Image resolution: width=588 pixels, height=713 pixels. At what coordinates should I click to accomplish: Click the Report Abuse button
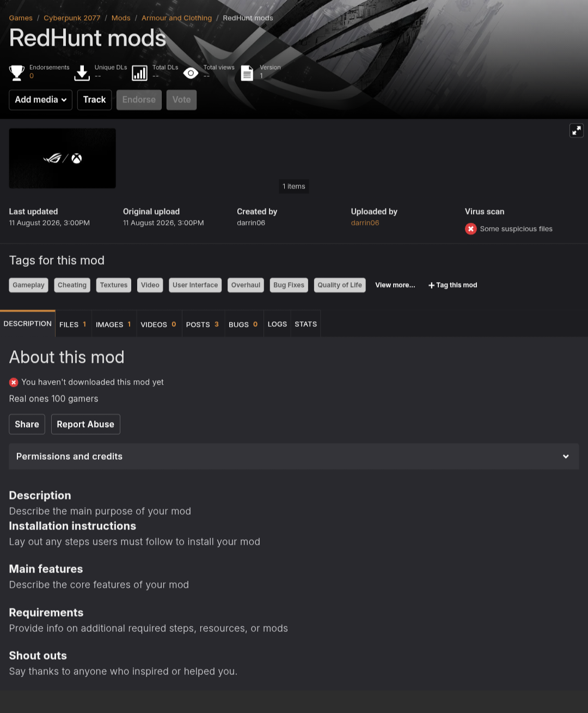coord(85,424)
